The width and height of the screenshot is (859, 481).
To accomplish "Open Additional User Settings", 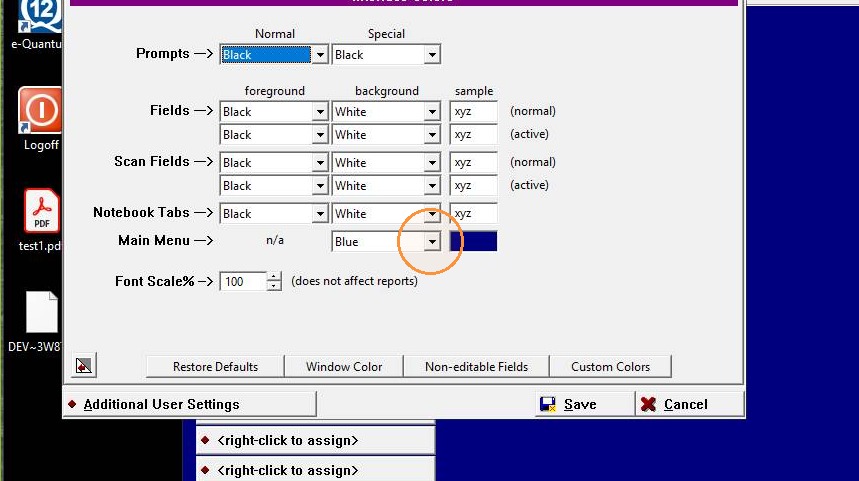I will pyautogui.click(x=190, y=404).
